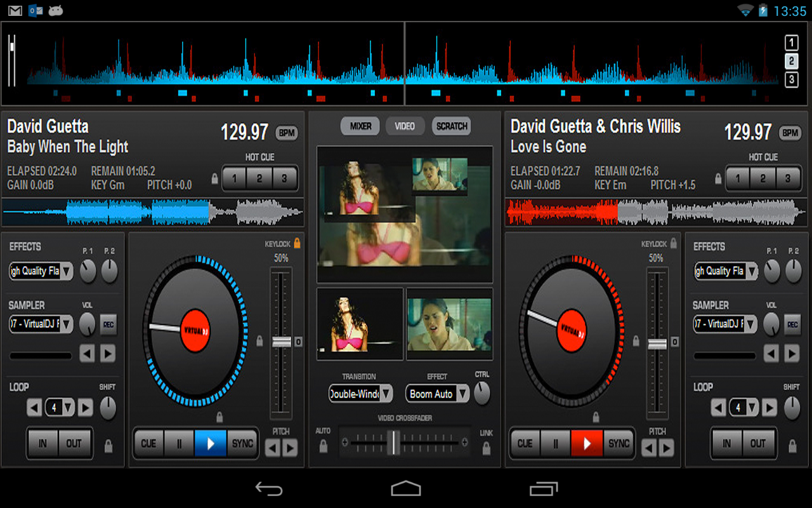Open the Outlook notification icon
Screen dimensions: 812x508
[36, 11]
